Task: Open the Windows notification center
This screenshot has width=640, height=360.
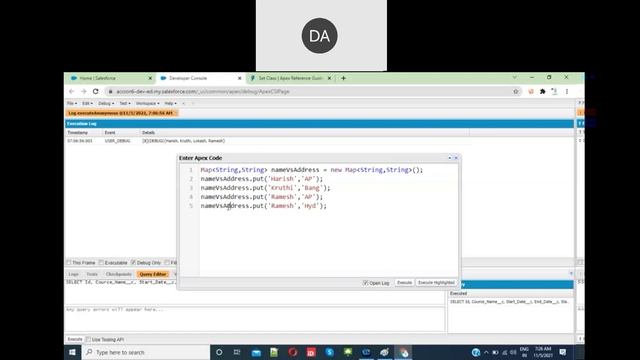Action: click(563, 352)
